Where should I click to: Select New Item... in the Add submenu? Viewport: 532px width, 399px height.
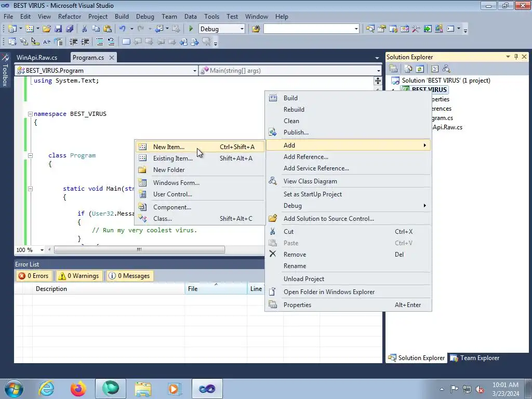coord(199,147)
